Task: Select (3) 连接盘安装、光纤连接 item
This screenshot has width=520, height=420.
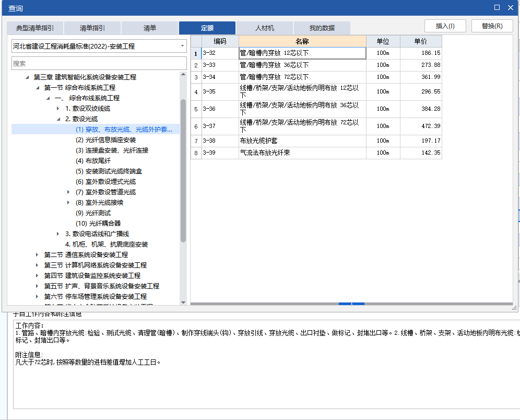Action: tap(112, 150)
